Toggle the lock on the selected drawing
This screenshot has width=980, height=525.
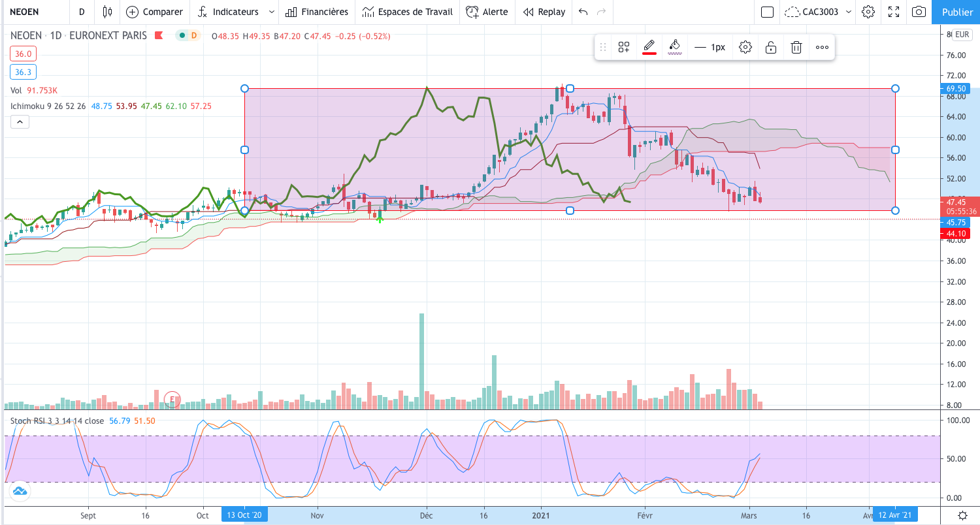click(x=771, y=47)
